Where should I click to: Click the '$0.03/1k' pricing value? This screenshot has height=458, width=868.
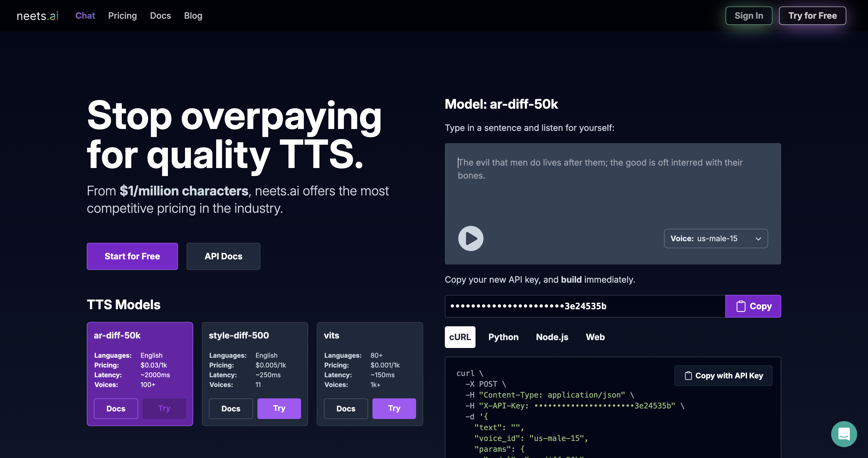(x=154, y=365)
